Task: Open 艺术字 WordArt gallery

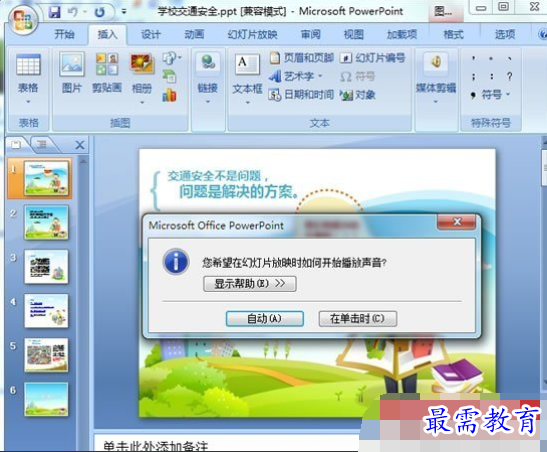Action: [x=296, y=76]
